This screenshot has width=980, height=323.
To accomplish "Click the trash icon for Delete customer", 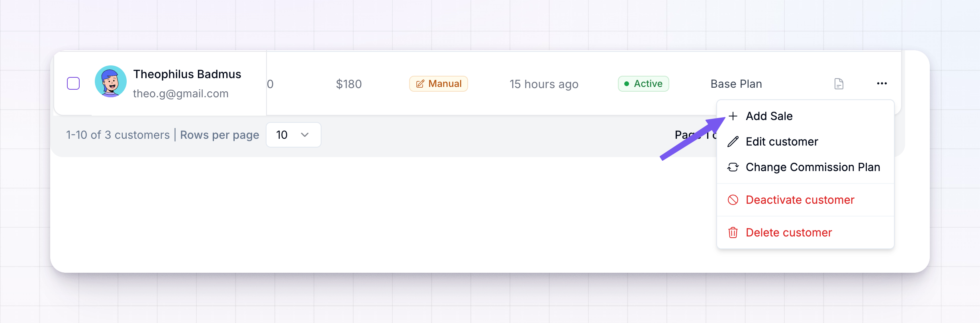I will 733,232.
